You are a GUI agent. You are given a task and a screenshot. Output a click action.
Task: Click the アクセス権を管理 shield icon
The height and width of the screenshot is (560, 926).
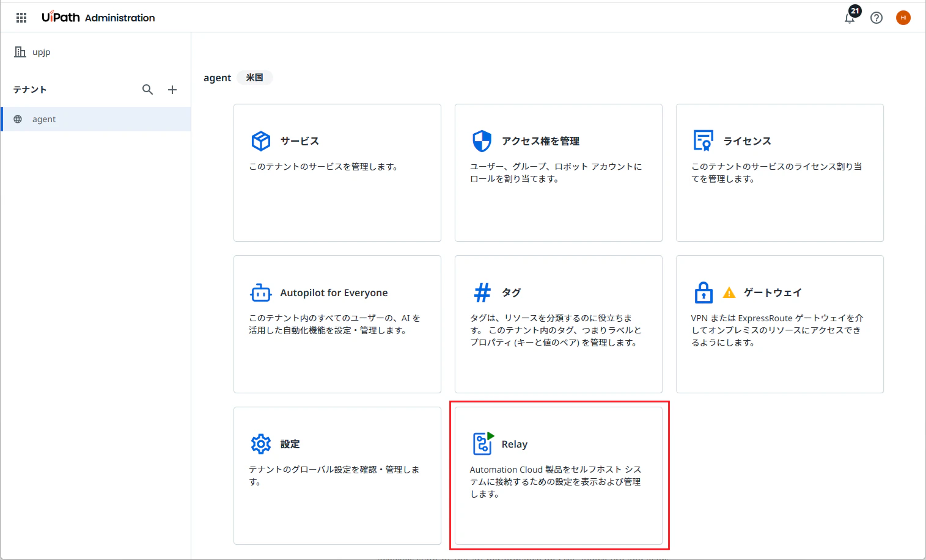pos(482,141)
